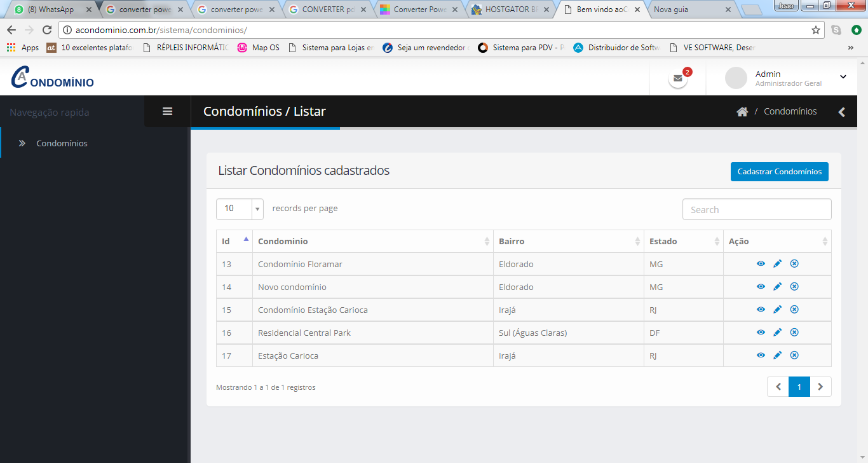Image resolution: width=868 pixels, height=463 pixels.
Task: Open the messages envelope notification icon
Action: (x=678, y=78)
